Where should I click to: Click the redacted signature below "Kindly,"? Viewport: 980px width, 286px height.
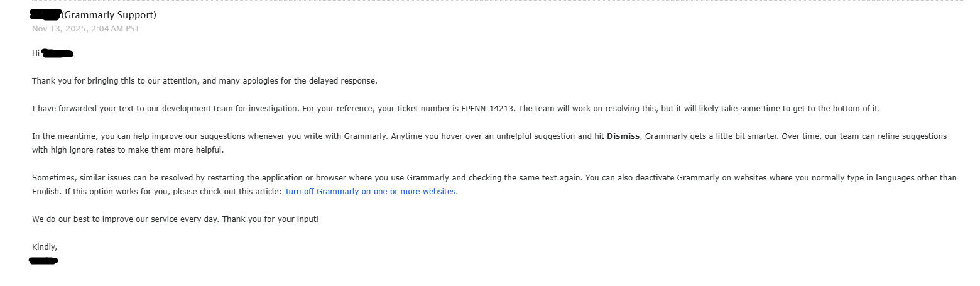(x=44, y=260)
